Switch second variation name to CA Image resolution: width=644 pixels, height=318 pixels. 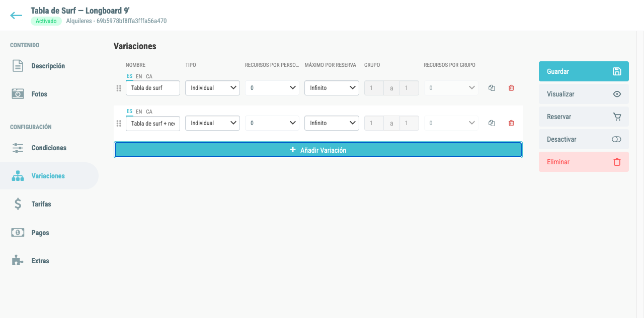click(149, 112)
